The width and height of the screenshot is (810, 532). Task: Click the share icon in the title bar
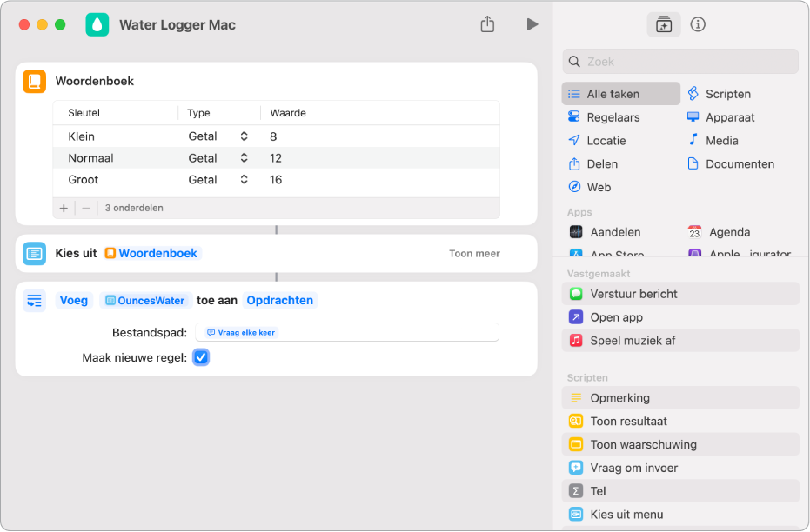487,23
